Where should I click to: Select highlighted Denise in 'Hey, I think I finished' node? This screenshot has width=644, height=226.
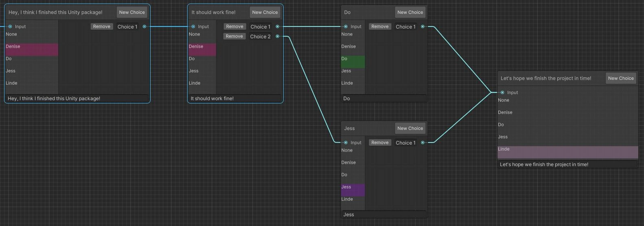click(32, 49)
